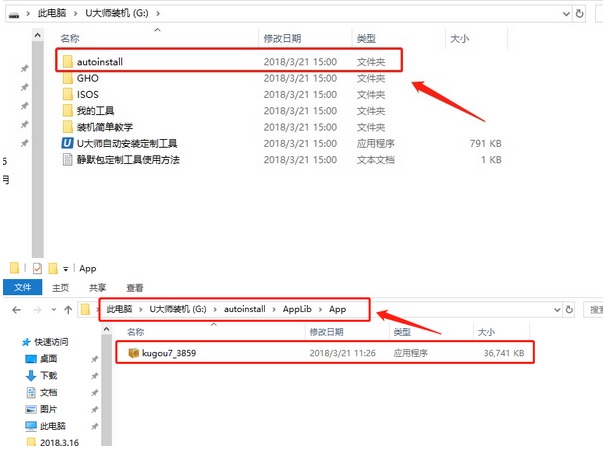The image size is (605, 466).
Task: Click the App window search box
Action: [x=593, y=309]
